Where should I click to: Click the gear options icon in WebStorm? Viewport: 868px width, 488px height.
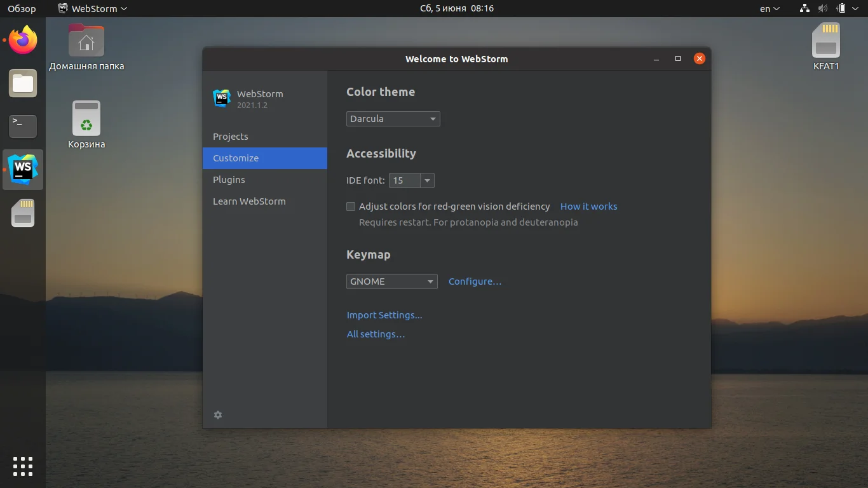click(x=218, y=415)
